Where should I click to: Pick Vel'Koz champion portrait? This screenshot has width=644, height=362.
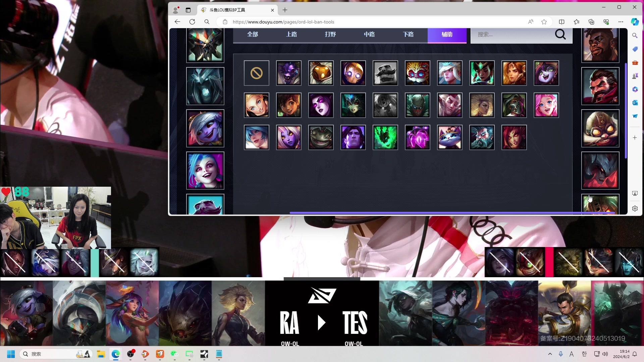click(417, 137)
